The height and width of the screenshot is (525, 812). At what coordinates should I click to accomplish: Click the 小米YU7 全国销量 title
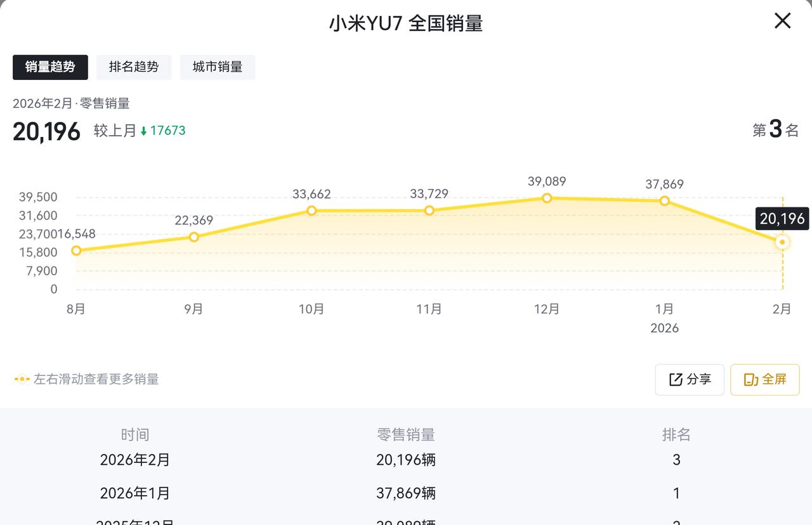point(406,23)
